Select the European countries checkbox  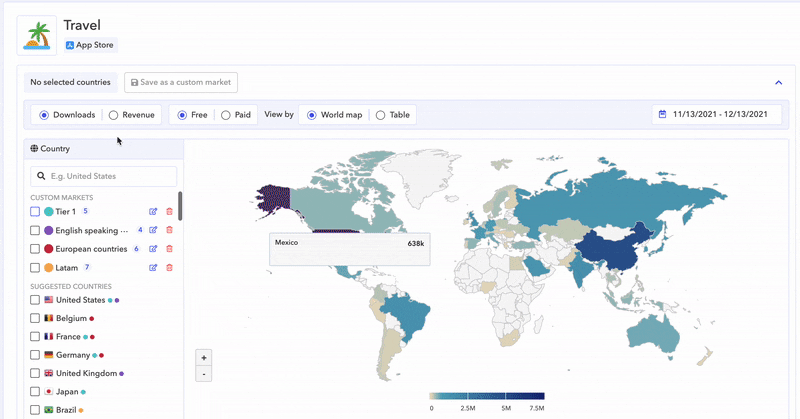click(x=36, y=249)
